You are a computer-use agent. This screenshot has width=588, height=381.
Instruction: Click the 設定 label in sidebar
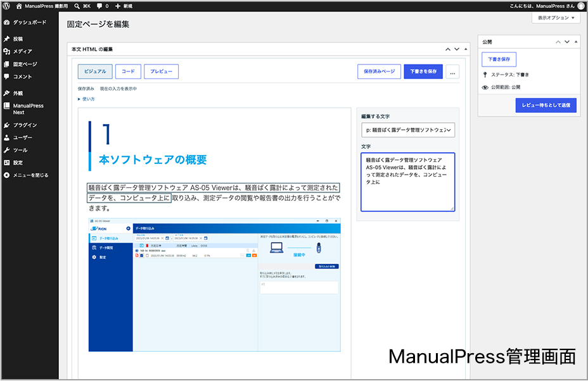coord(18,163)
